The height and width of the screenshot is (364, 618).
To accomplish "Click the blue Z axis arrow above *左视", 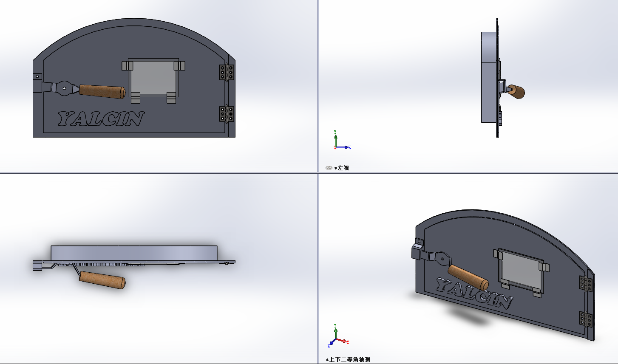I will point(343,147).
